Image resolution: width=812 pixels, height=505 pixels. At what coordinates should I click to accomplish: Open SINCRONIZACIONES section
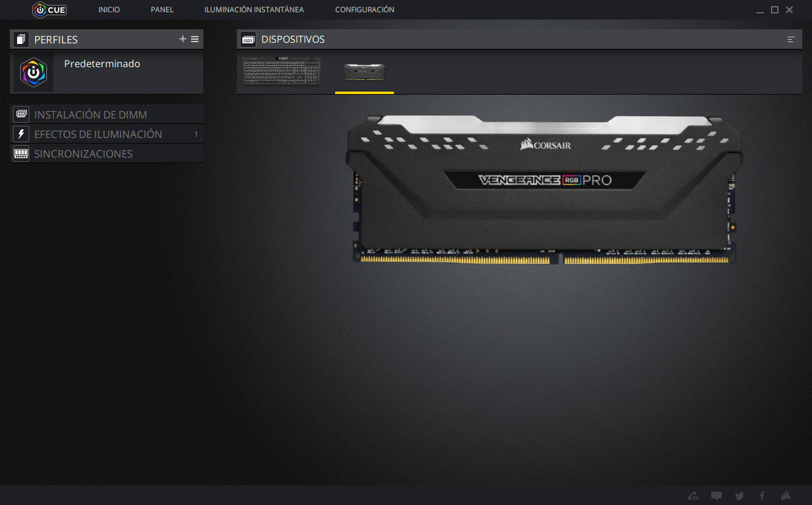click(107, 154)
